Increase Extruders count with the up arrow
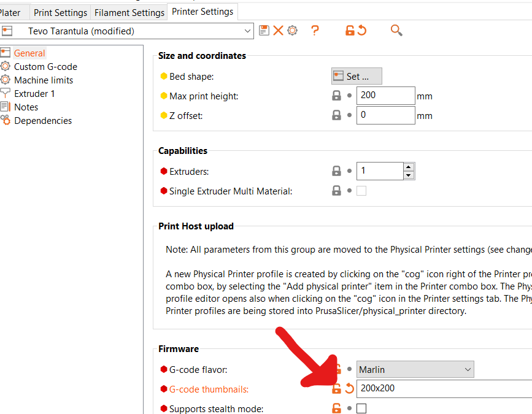Viewport: 532px width, 414px height. (409, 167)
